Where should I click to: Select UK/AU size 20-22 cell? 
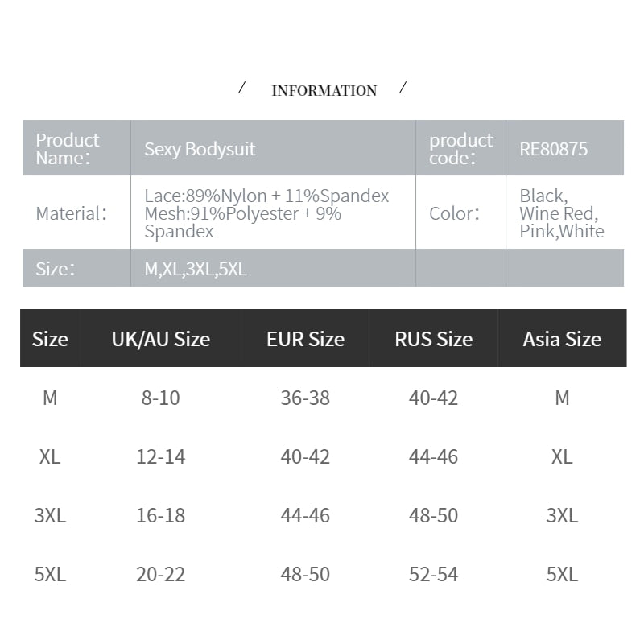pyautogui.click(x=160, y=574)
